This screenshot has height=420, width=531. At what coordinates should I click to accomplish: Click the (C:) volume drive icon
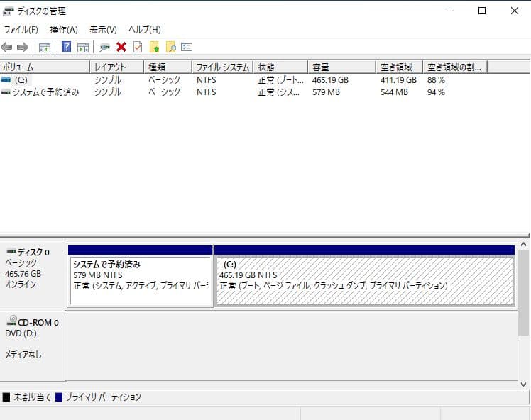coord(6,80)
